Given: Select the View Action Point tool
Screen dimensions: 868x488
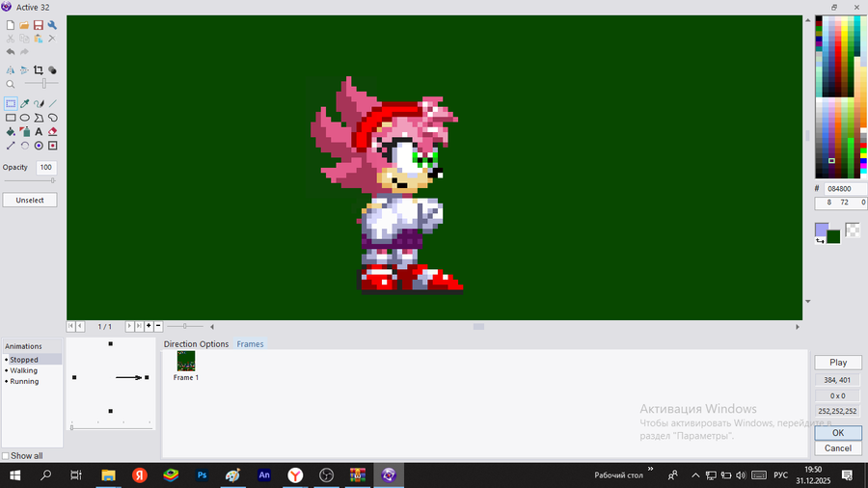Looking at the screenshot, I should click(53, 146).
